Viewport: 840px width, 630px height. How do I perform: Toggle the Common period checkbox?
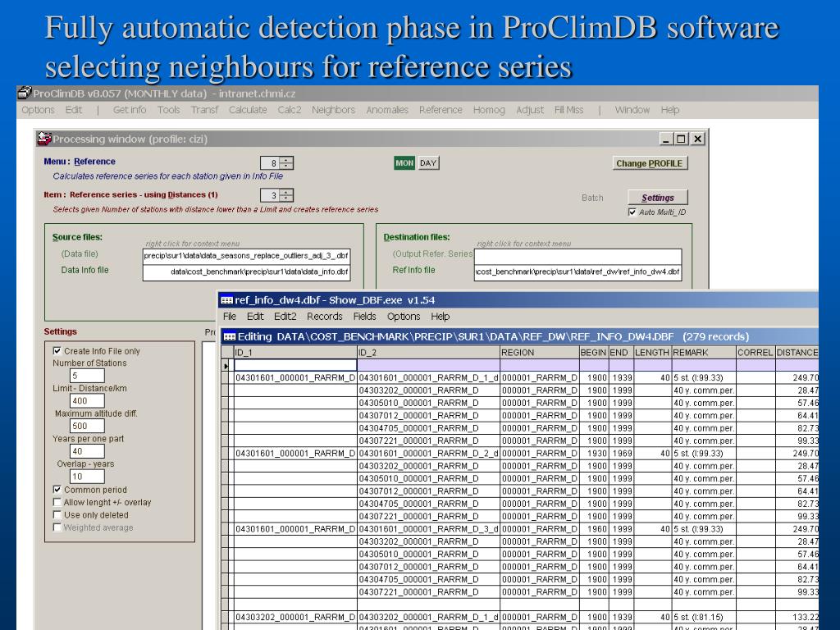pyautogui.click(x=57, y=490)
